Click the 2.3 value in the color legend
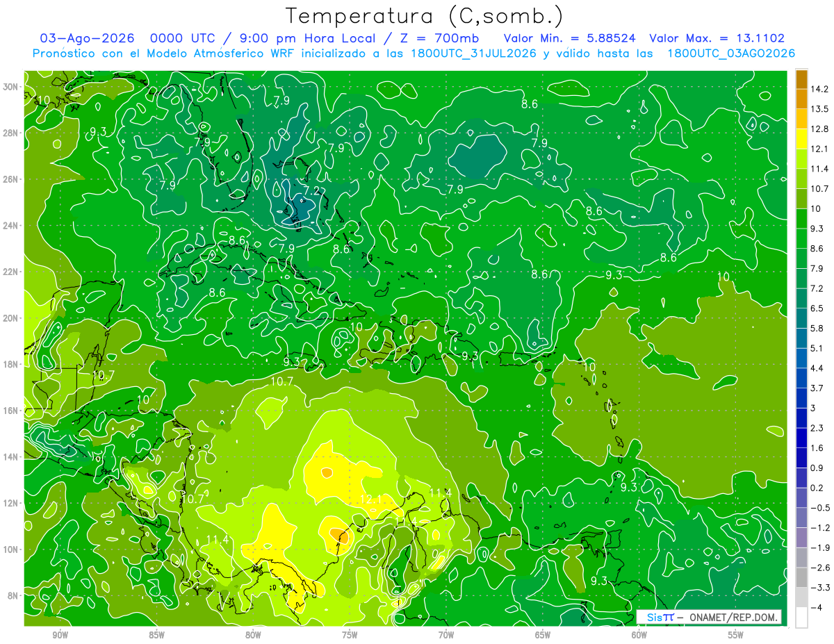This screenshot has height=644, width=834. tap(817, 427)
